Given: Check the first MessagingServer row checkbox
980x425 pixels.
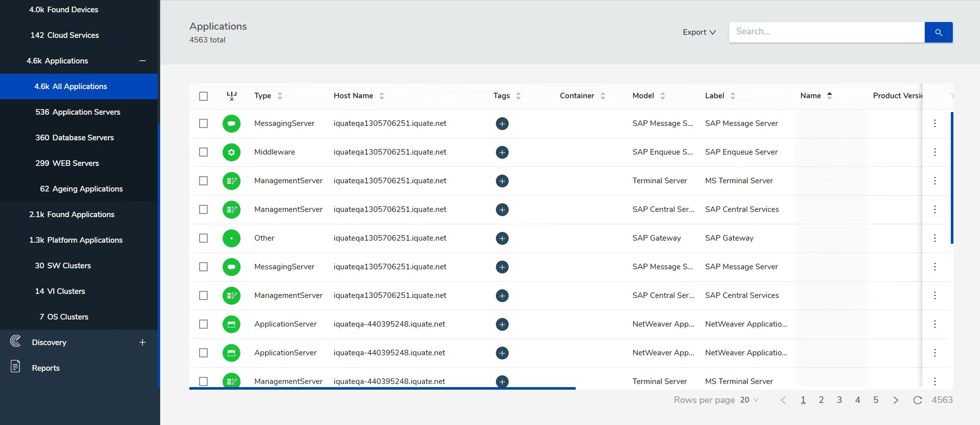Looking at the screenshot, I should 203,123.
